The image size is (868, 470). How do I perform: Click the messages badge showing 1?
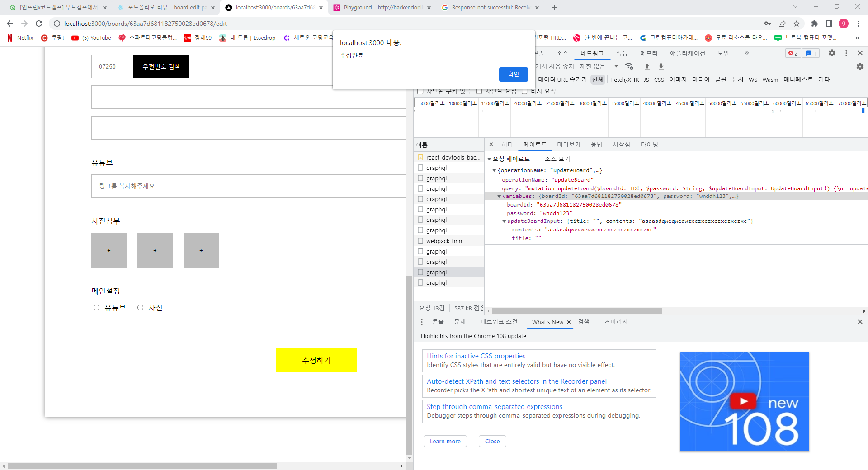(811, 53)
